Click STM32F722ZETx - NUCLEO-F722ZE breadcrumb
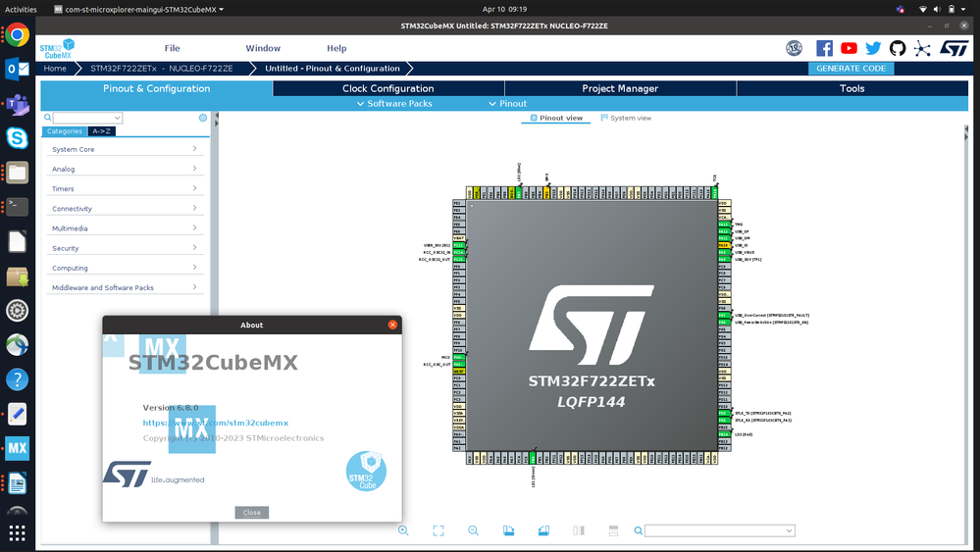This screenshot has height=552, width=980. tap(161, 69)
